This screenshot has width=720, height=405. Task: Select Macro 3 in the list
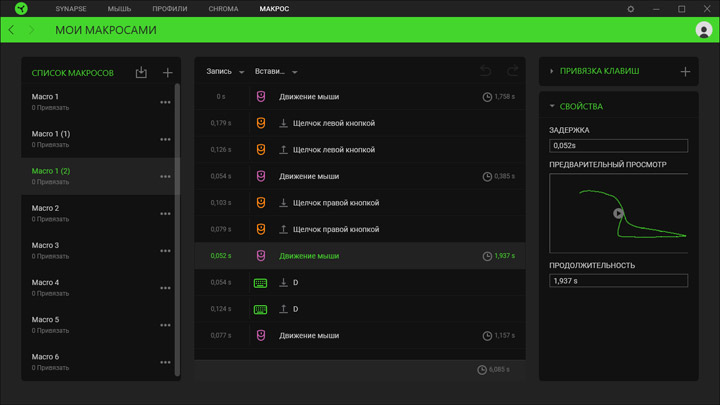(98, 250)
